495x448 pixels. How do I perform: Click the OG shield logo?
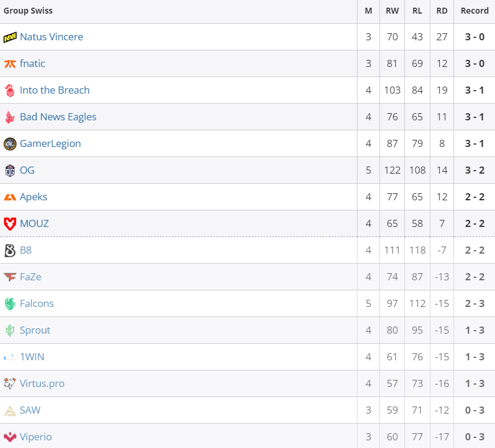pyautogui.click(x=10, y=171)
